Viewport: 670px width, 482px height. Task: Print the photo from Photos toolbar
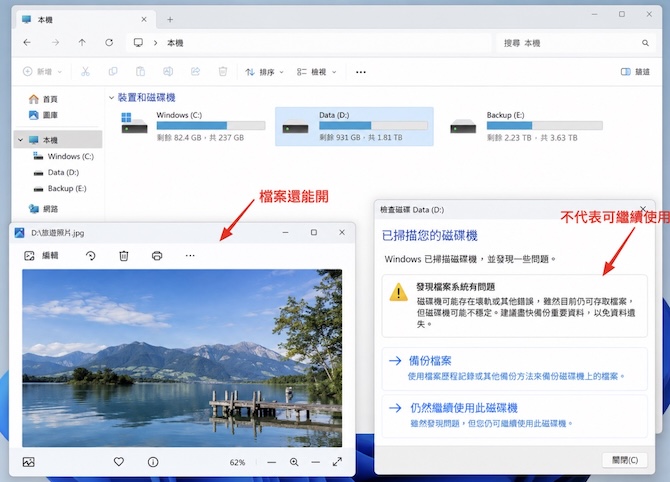pyautogui.click(x=157, y=256)
